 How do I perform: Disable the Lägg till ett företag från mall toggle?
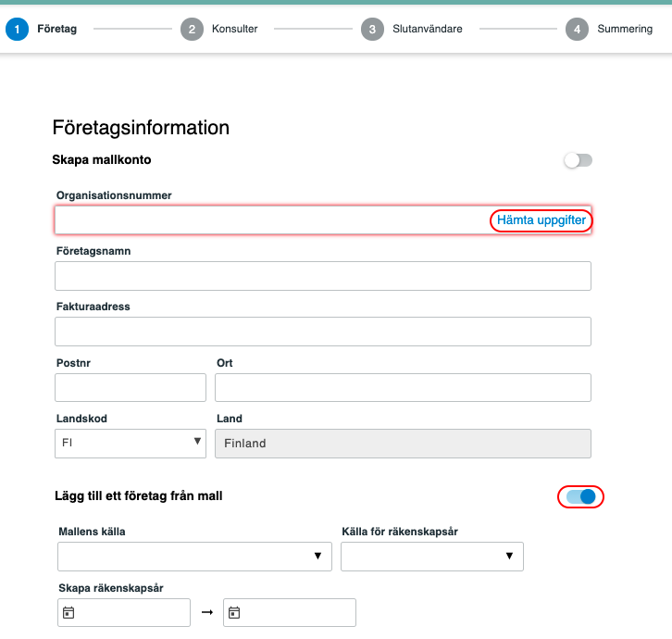580,496
